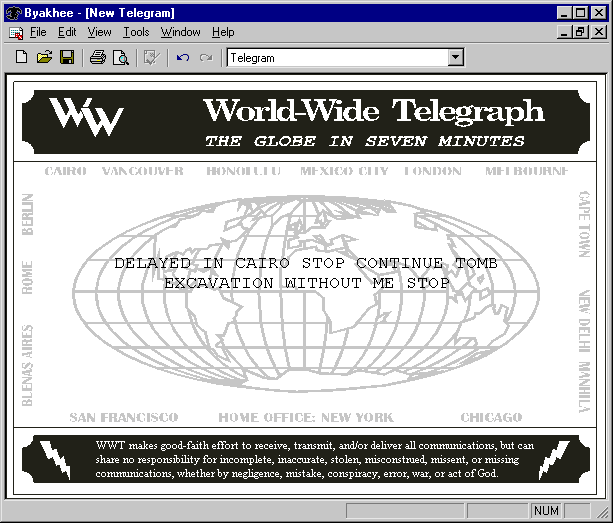Click World-Wide Telegraph header title

(373, 111)
